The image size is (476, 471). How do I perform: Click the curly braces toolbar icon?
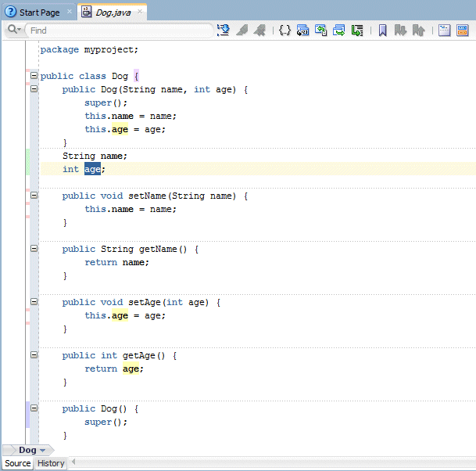pos(285,31)
